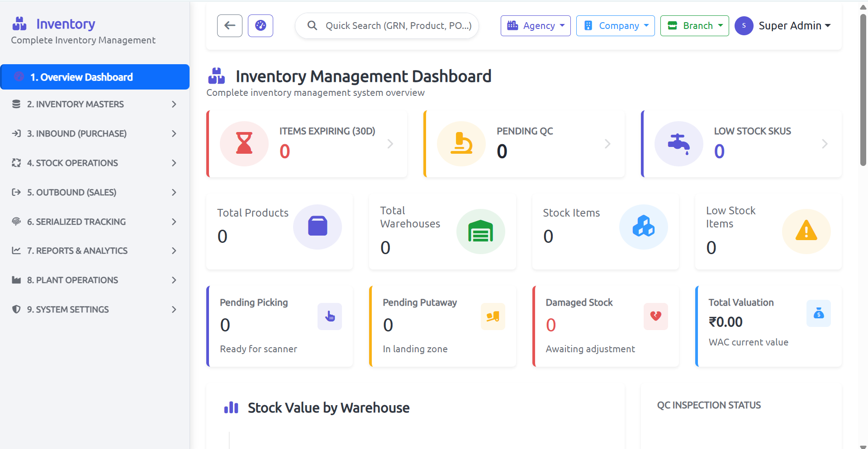Viewport: 868px width, 449px height.
Task: Open the Agency dropdown
Action: tap(536, 26)
